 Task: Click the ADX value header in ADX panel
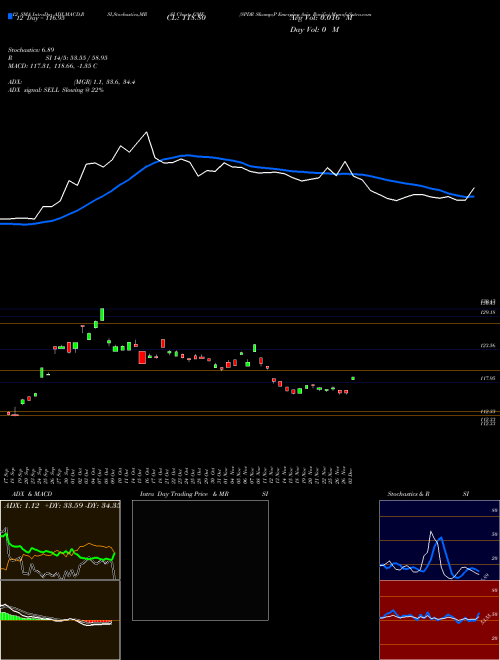pyautogui.click(x=62, y=506)
